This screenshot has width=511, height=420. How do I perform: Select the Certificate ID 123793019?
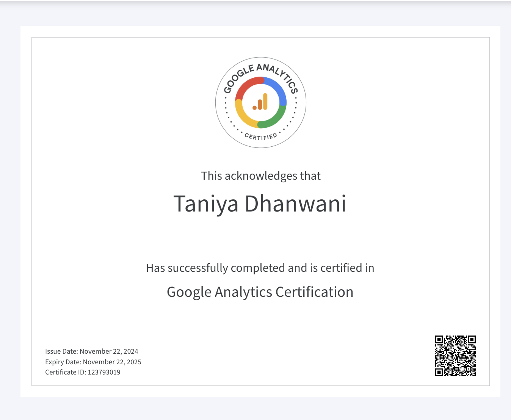(83, 372)
